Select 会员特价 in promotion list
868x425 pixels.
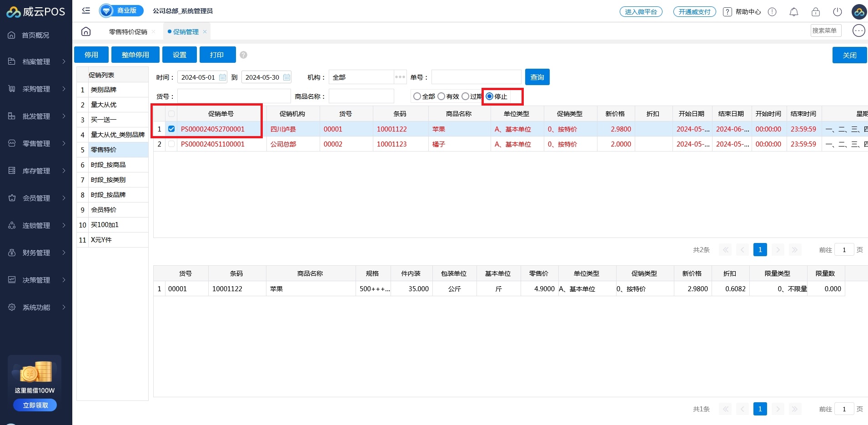tap(104, 210)
